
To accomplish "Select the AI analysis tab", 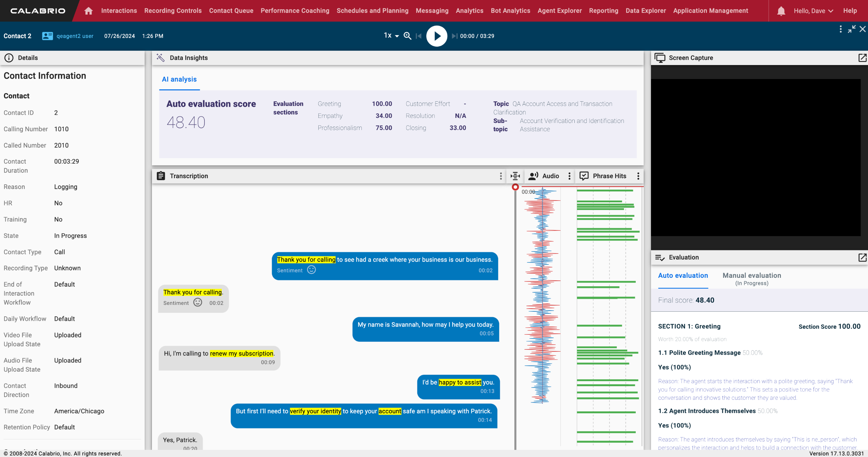I will click(179, 79).
